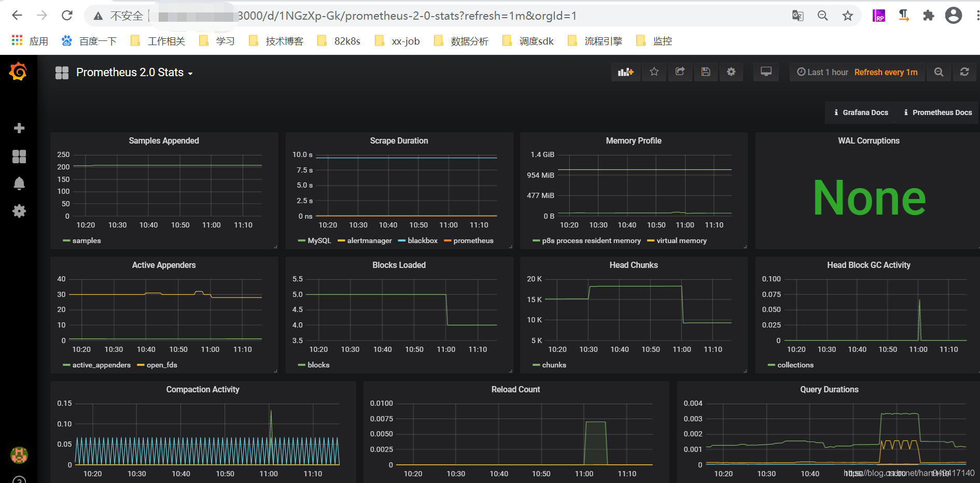The width and height of the screenshot is (980, 483).
Task: Open browser zoom magnifier icon
Action: tap(823, 16)
